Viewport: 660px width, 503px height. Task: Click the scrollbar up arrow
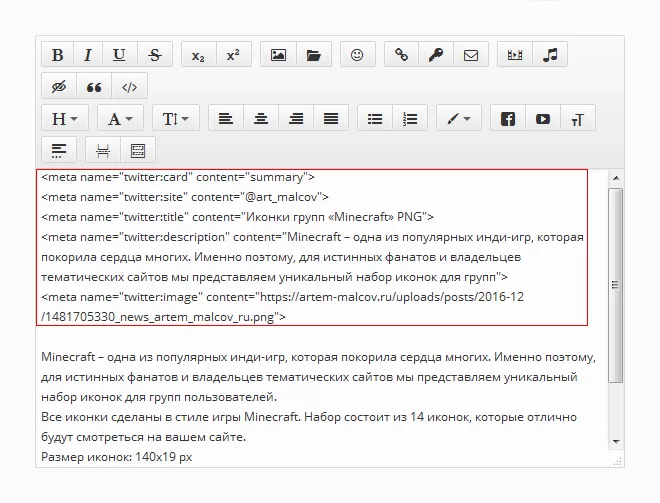tap(616, 178)
